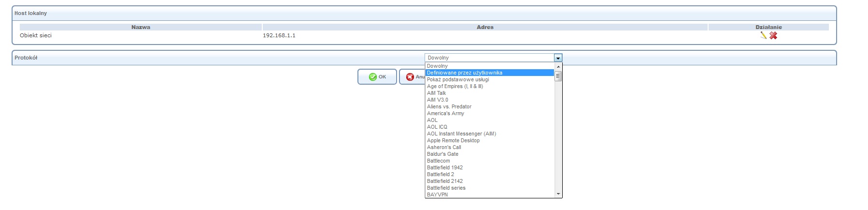Choose AIM Talk from the list

[x=490, y=93]
